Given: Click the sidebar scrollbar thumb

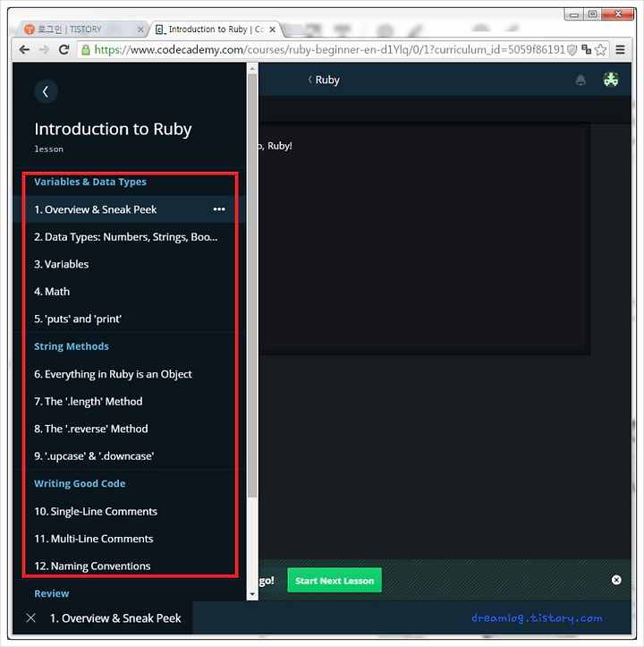Looking at the screenshot, I should pyautogui.click(x=252, y=285).
